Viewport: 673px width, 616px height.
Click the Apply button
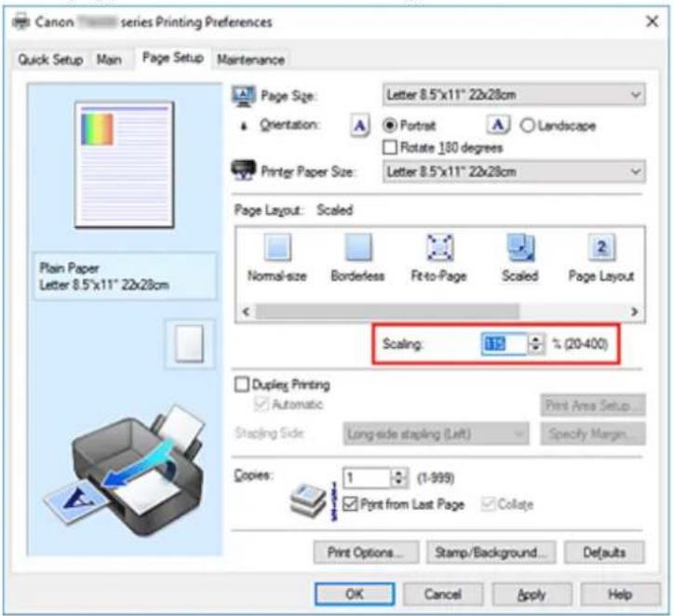pos(532,594)
